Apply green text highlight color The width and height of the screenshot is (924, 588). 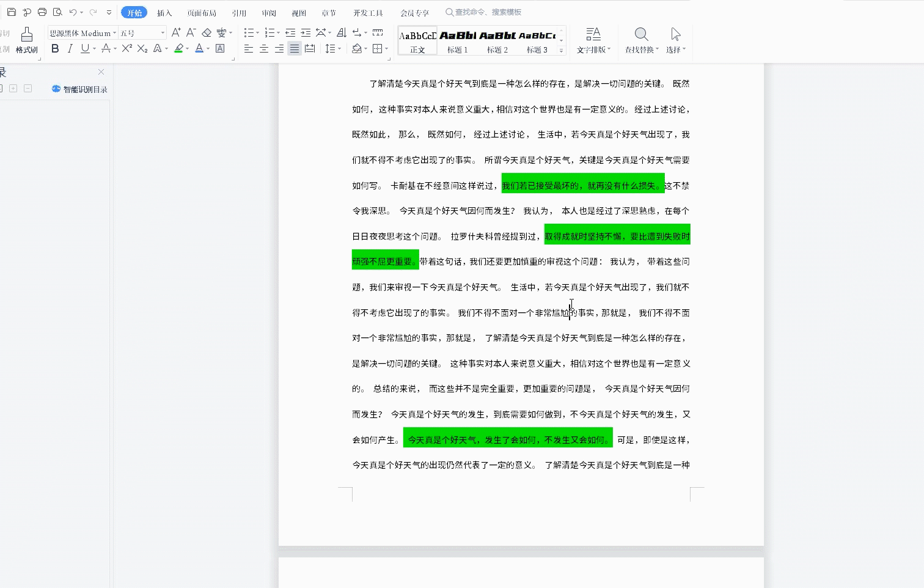coord(179,48)
